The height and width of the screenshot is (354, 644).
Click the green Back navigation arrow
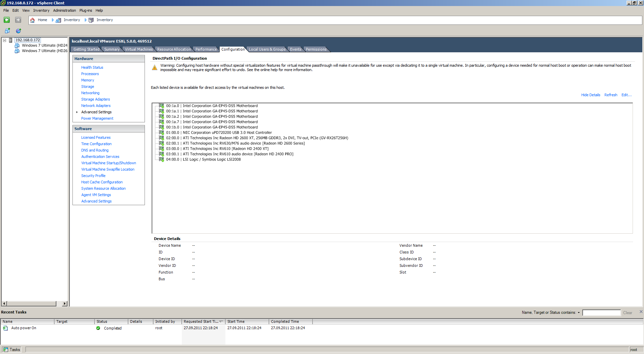click(x=7, y=20)
